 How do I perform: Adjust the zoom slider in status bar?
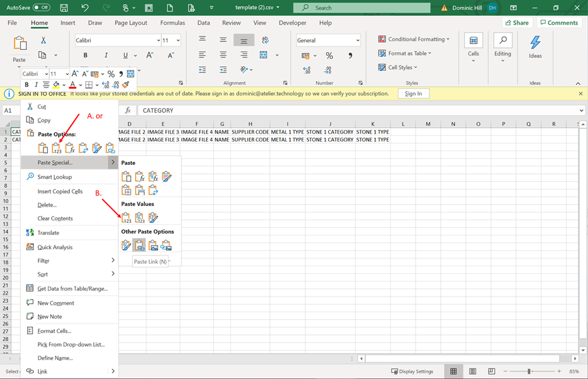pyautogui.click(x=529, y=371)
